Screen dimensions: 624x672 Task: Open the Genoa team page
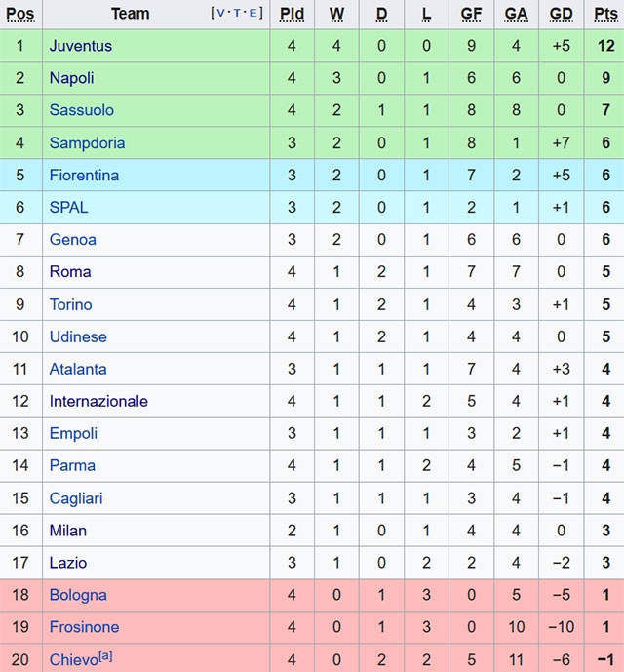coord(73,239)
